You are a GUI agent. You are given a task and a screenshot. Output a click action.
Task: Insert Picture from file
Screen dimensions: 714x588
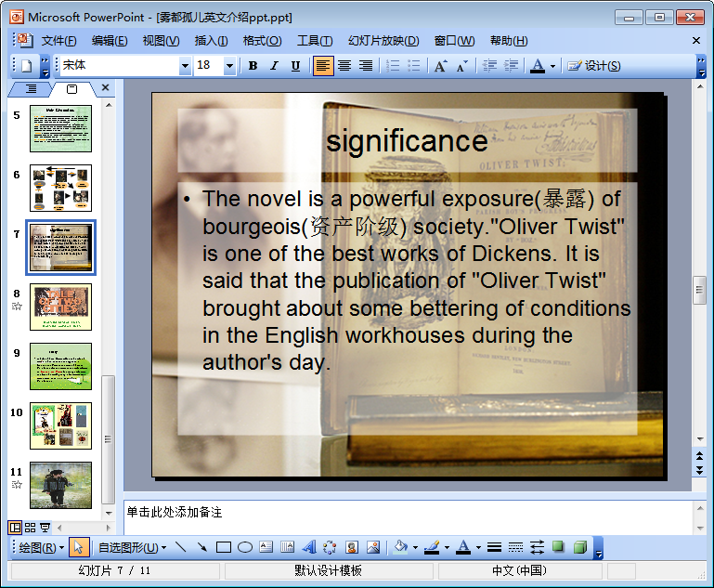point(373,547)
